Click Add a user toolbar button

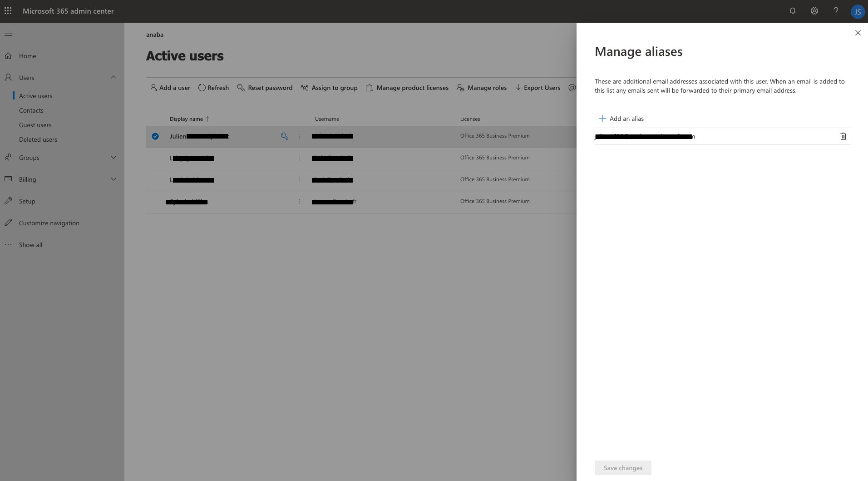[170, 88]
